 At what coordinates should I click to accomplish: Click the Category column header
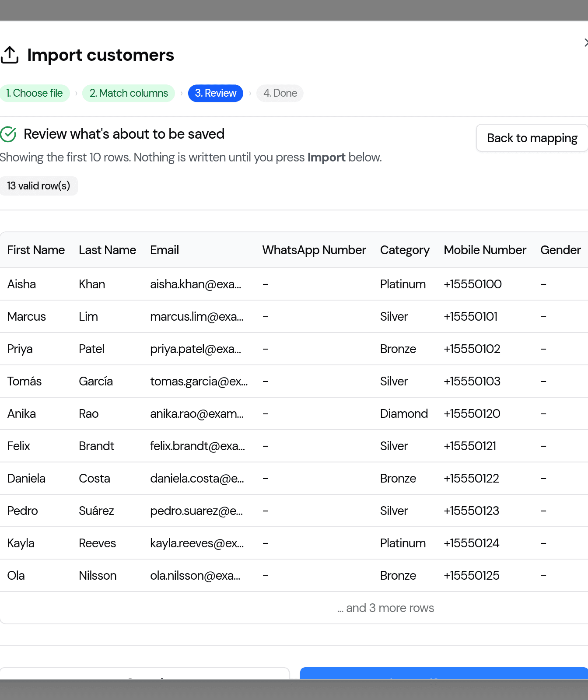pyautogui.click(x=405, y=250)
